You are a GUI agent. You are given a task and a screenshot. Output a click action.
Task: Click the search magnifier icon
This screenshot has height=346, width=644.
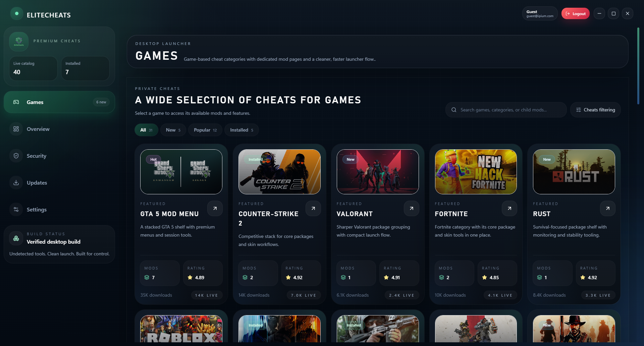(x=454, y=110)
